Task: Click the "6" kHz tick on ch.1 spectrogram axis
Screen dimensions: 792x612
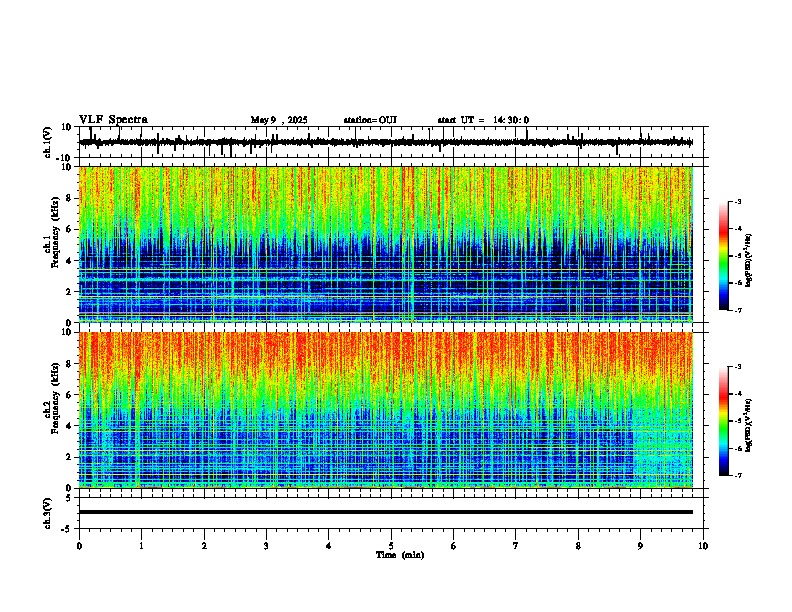Action: coord(70,229)
